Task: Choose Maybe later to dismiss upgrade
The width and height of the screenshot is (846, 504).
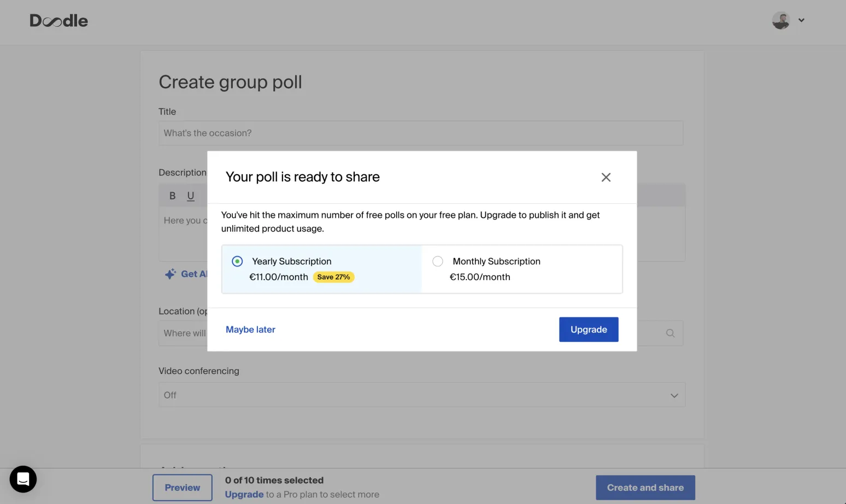Action: click(x=250, y=329)
